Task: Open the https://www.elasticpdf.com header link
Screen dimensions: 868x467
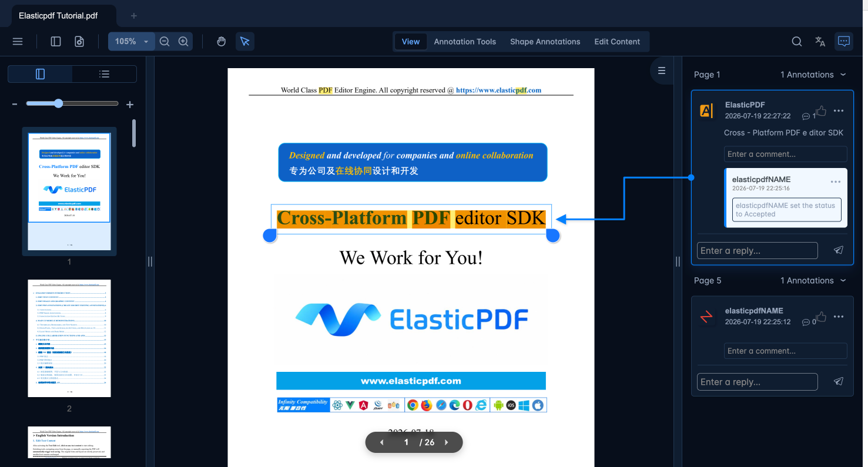Action: click(x=498, y=90)
